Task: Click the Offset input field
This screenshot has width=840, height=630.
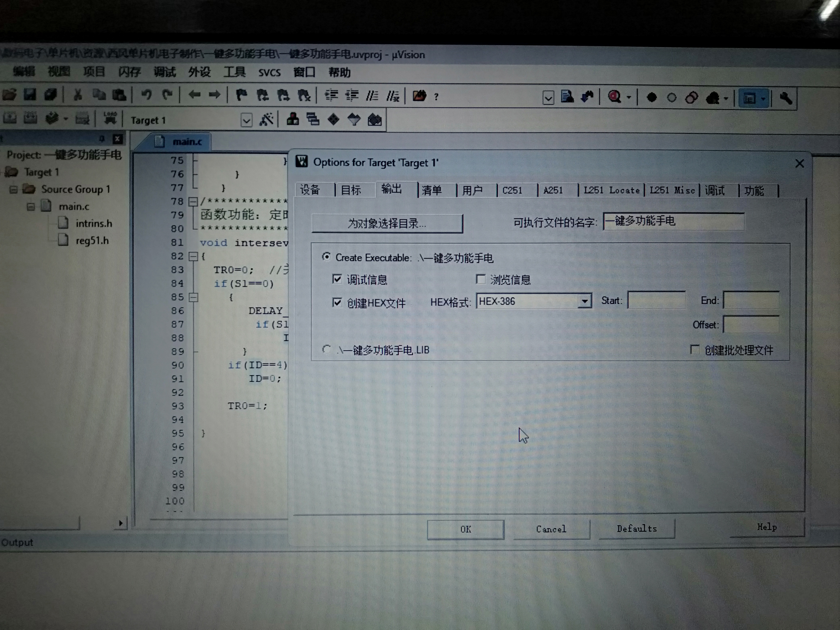Action: [751, 324]
